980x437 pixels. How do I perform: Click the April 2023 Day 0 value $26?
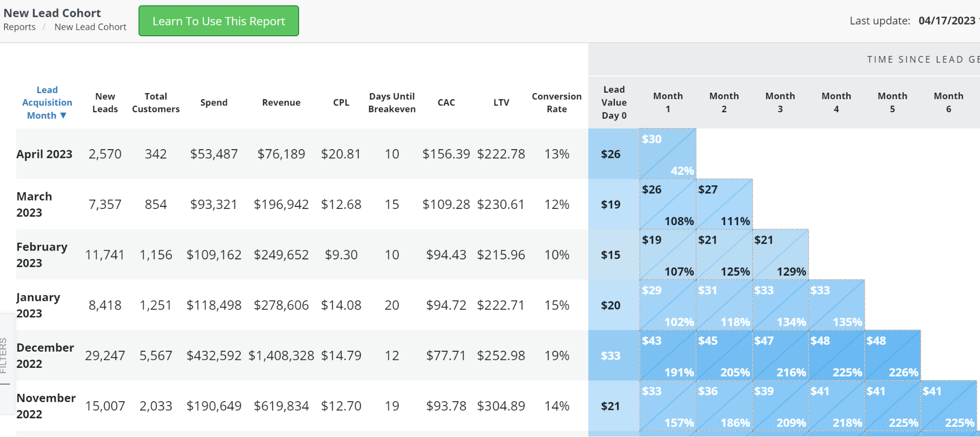click(611, 154)
